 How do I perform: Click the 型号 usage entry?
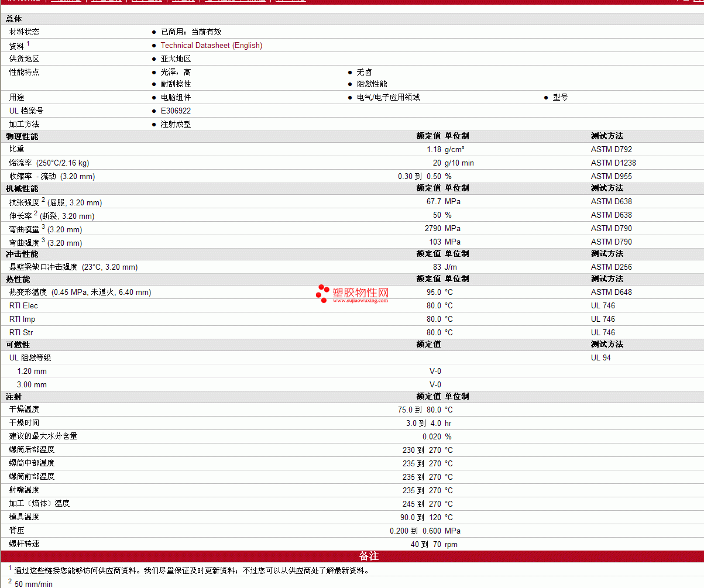click(561, 98)
